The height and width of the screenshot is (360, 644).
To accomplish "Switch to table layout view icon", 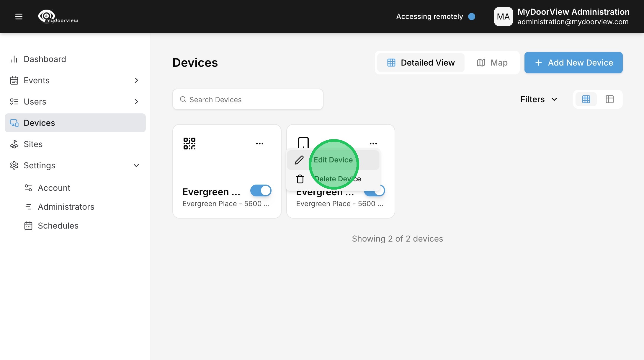I will [609, 99].
